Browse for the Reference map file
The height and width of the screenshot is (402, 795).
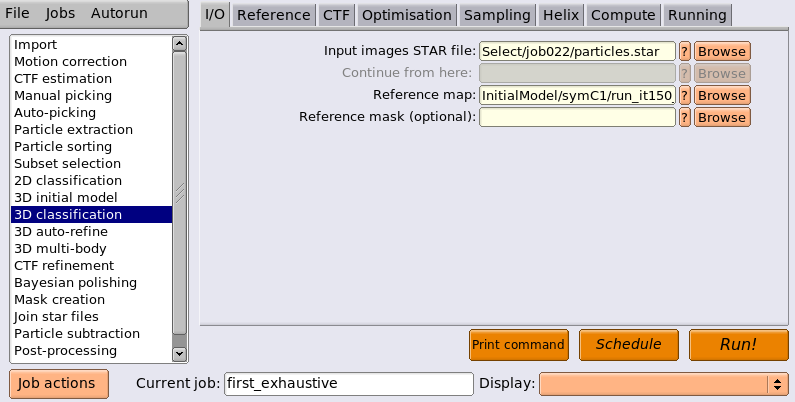722,95
